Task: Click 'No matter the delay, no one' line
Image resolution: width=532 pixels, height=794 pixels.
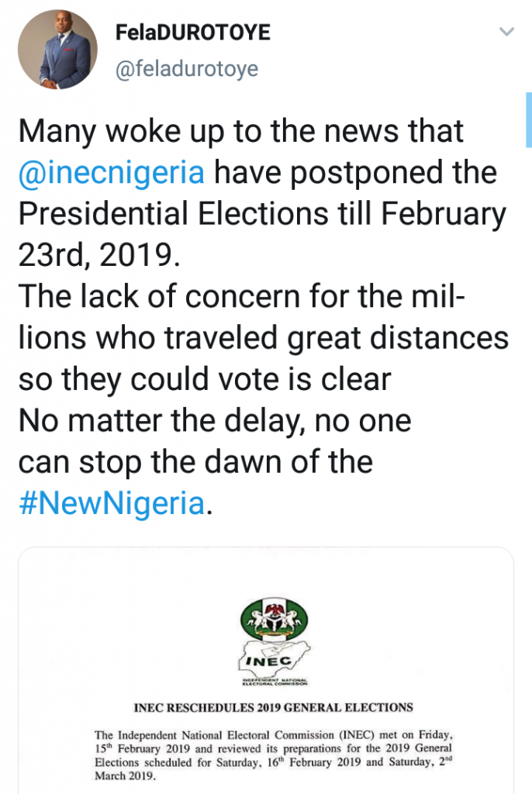Action: click(214, 421)
